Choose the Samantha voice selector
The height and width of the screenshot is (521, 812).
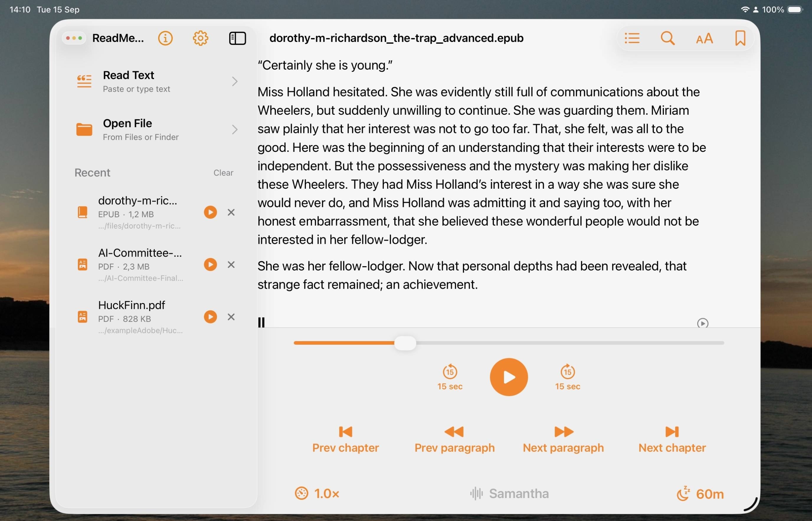coord(509,494)
